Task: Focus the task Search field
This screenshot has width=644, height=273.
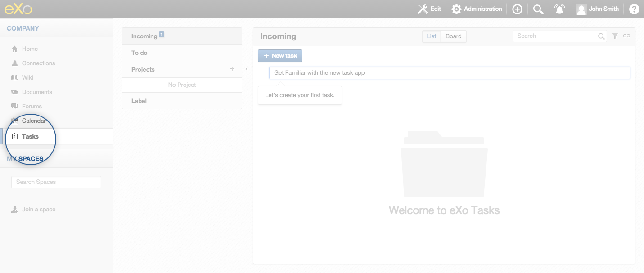Action: pyautogui.click(x=560, y=36)
